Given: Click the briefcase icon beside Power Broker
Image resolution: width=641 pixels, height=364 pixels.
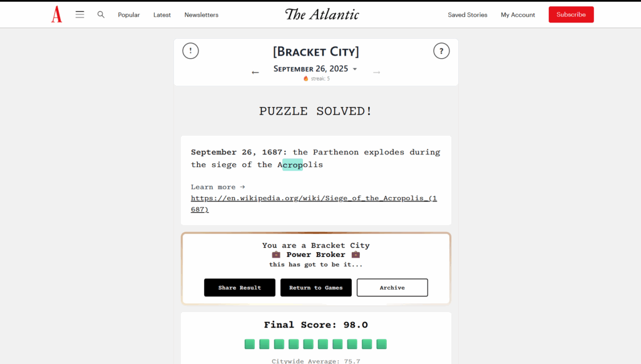Looking at the screenshot, I should click(x=276, y=255).
